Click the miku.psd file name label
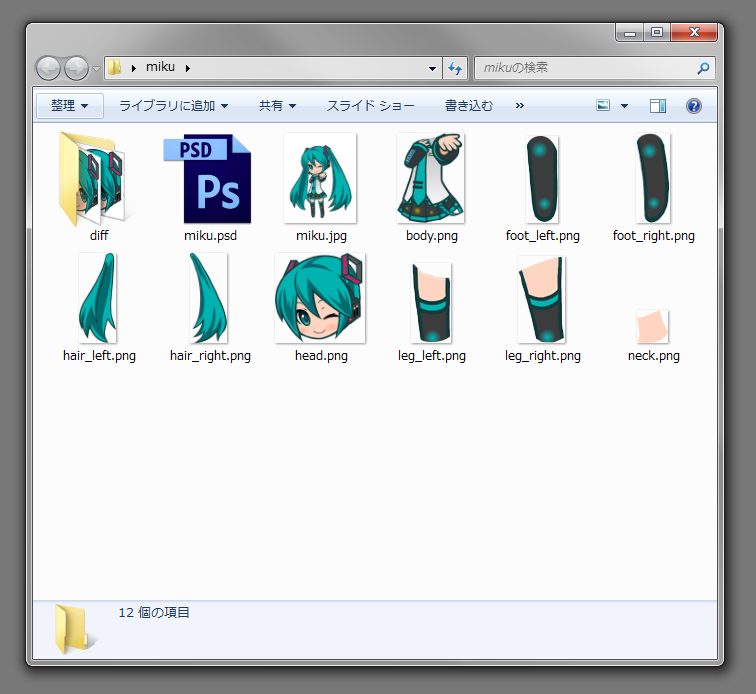Viewport: 756px width, 694px height. (210, 235)
